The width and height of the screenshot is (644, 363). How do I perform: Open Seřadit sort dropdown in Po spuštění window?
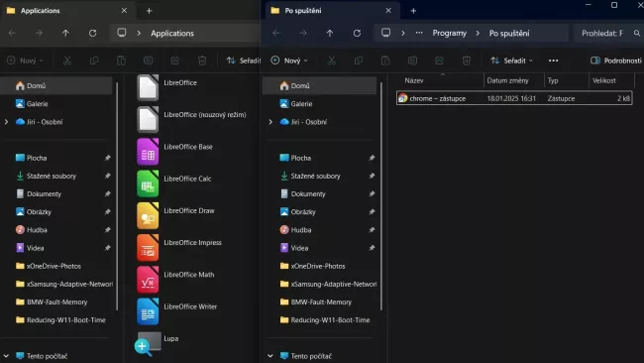point(511,60)
